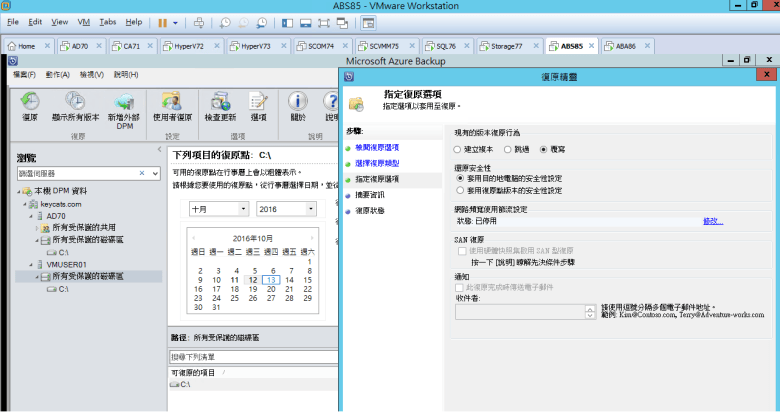Screen dimensions: 780x412
Task: Select the 跳過 radio button
Action: click(x=508, y=149)
